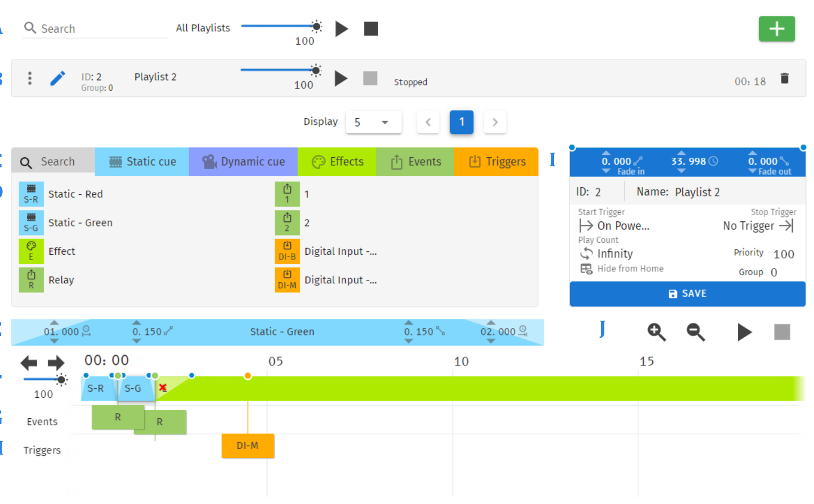Stop all playlists
814x504 pixels.
point(371,28)
